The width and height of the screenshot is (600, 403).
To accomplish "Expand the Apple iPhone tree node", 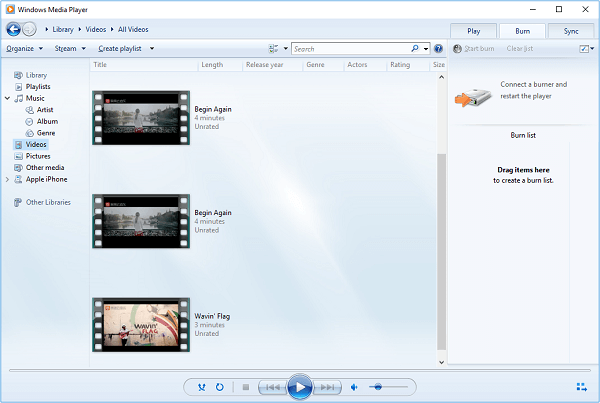I will [x=7, y=179].
